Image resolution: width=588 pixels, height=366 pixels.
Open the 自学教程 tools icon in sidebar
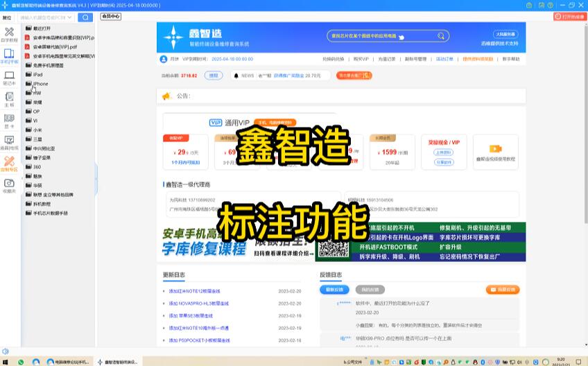[x=9, y=34]
